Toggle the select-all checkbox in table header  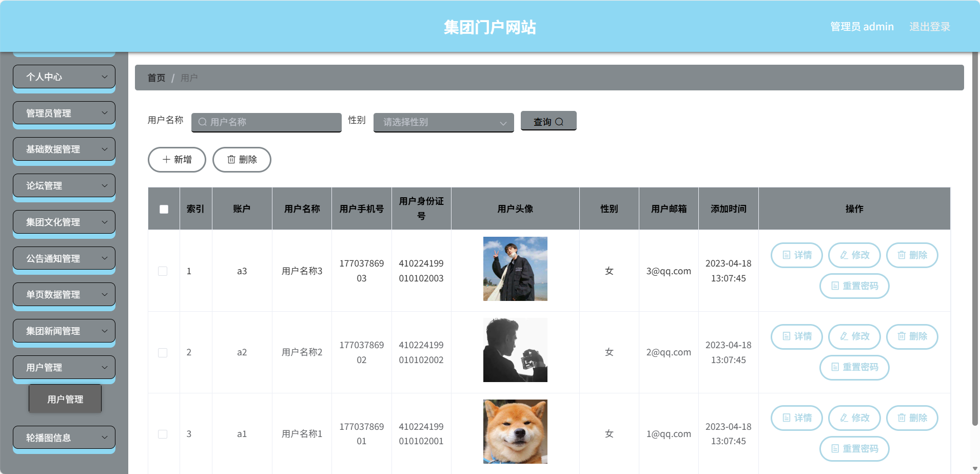(x=164, y=209)
